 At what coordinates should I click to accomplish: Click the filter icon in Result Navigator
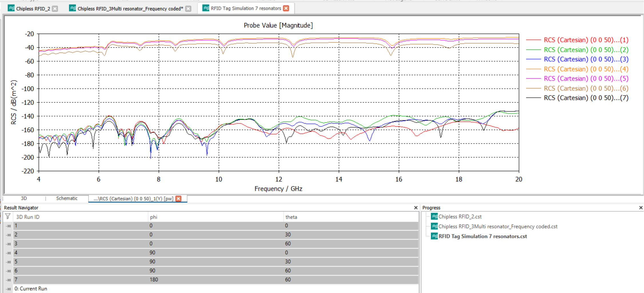click(x=8, y=216)
